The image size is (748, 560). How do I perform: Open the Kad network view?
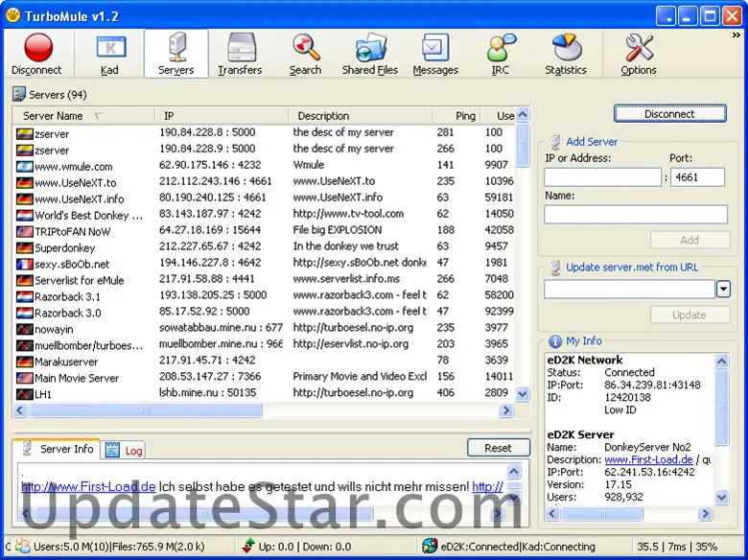click(109, 54)
